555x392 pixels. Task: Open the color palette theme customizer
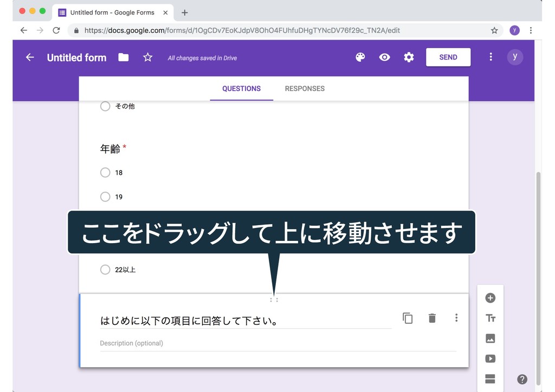[360, 57]
